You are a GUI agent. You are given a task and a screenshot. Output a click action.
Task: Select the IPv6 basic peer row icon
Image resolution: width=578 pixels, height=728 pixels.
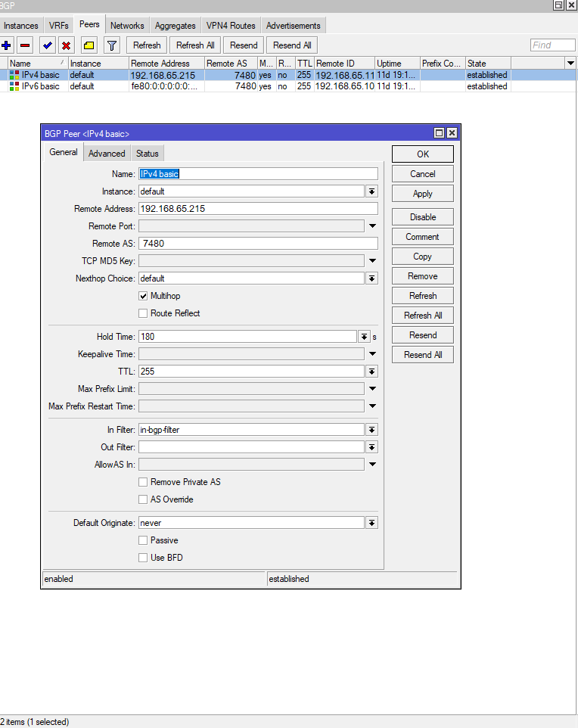tap(14, 86)
